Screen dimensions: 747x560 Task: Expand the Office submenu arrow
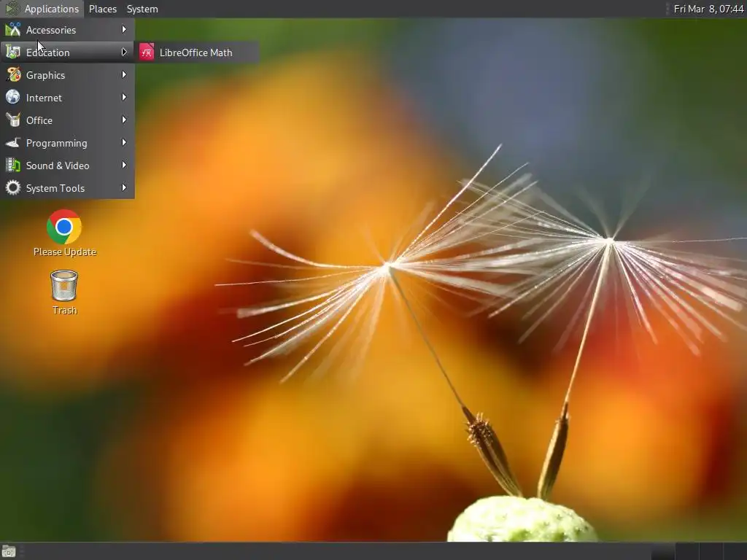click(124, 120)
